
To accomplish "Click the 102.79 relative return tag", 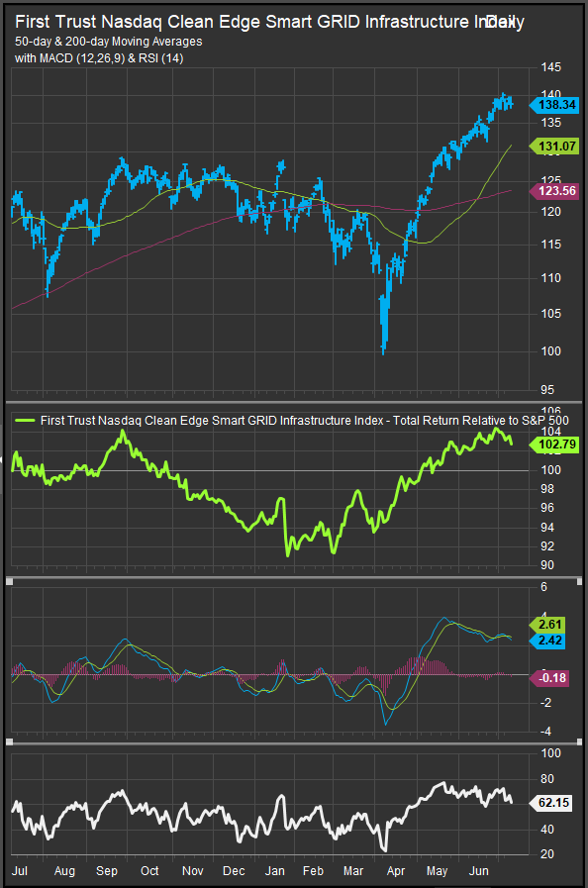I will coord(554,444).
